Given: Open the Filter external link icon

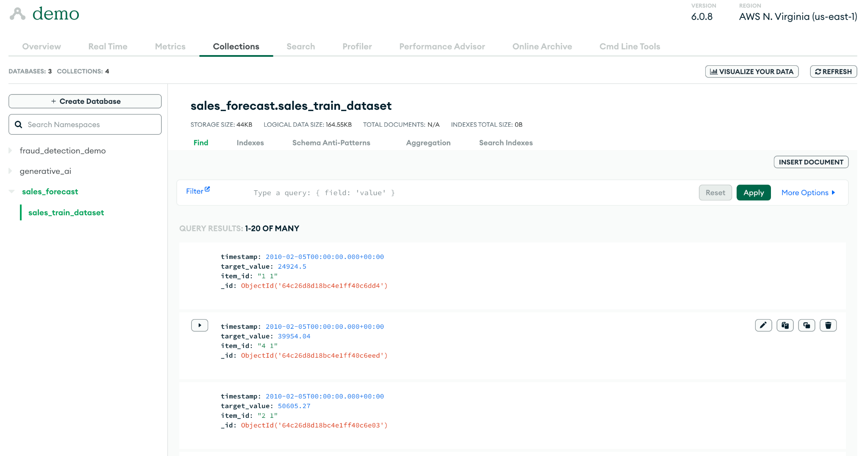Looking at the screenshot, I should pyautogui.click(x=207, y=189).
